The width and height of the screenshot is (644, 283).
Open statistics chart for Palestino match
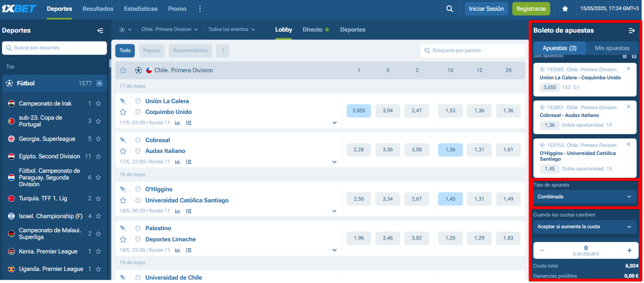click(178, 250)
